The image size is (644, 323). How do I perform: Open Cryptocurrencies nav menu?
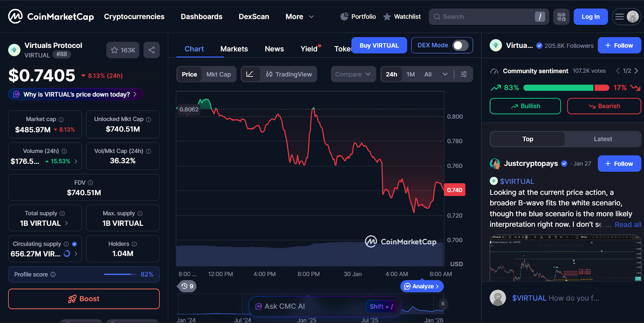[x=134, y=17]
